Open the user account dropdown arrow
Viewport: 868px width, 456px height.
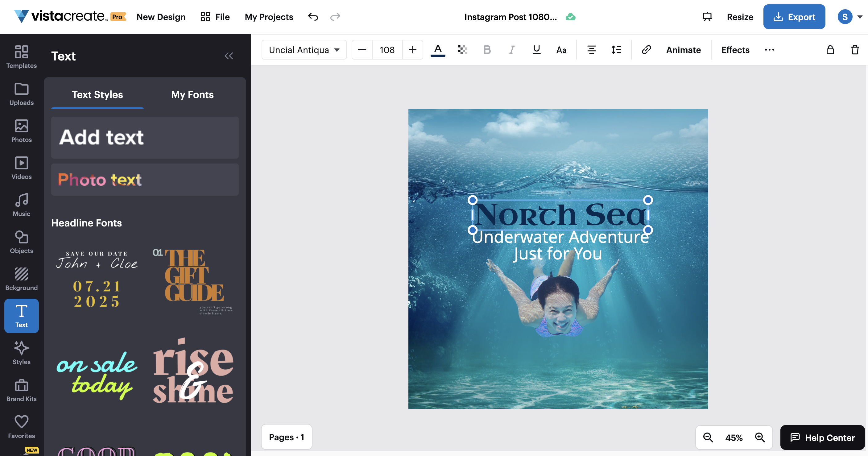[x=860, y=17]
